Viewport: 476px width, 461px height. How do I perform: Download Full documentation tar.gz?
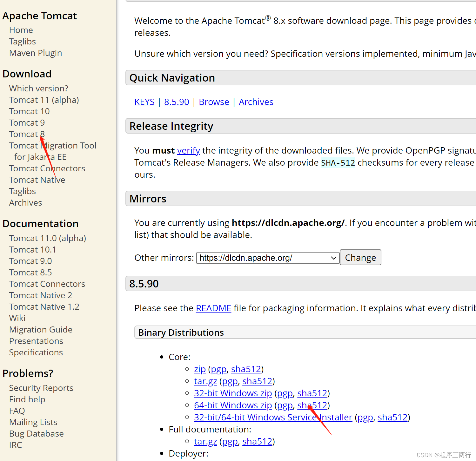[205, 442]
